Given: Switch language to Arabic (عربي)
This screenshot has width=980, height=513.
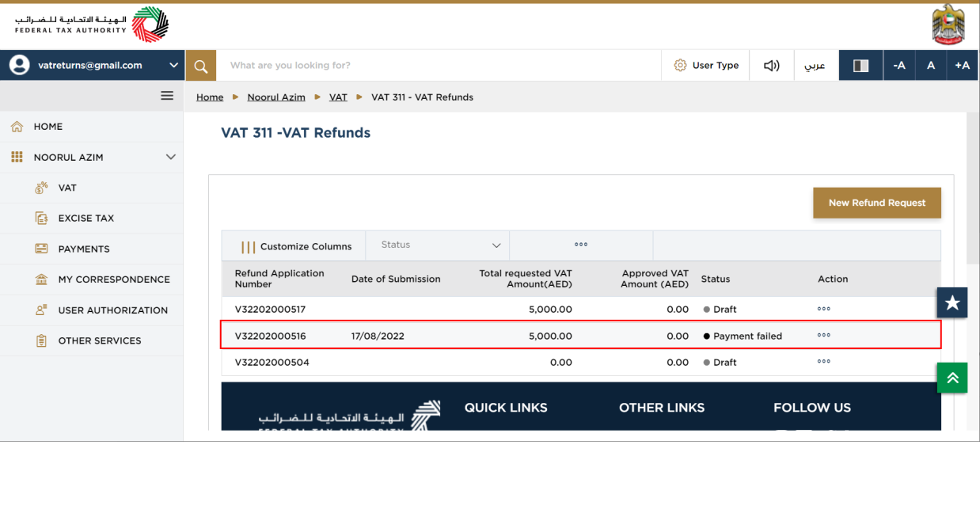Looking at the screenshot, I should [815, 66].
